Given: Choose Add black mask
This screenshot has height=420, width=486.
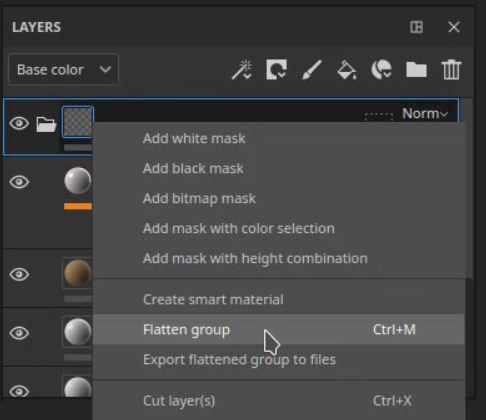Looking at the screenshot, I should point(278,168).
